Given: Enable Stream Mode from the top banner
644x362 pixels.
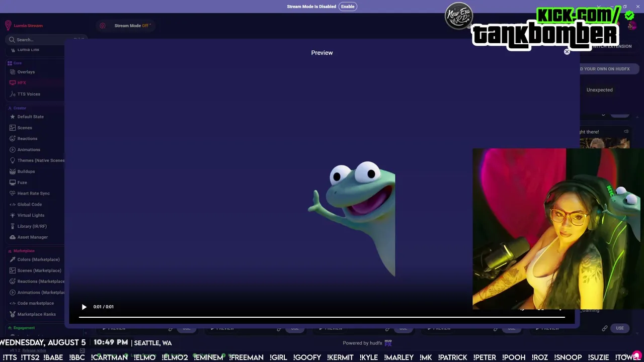Looking at the screenshot, I should 348,7.
